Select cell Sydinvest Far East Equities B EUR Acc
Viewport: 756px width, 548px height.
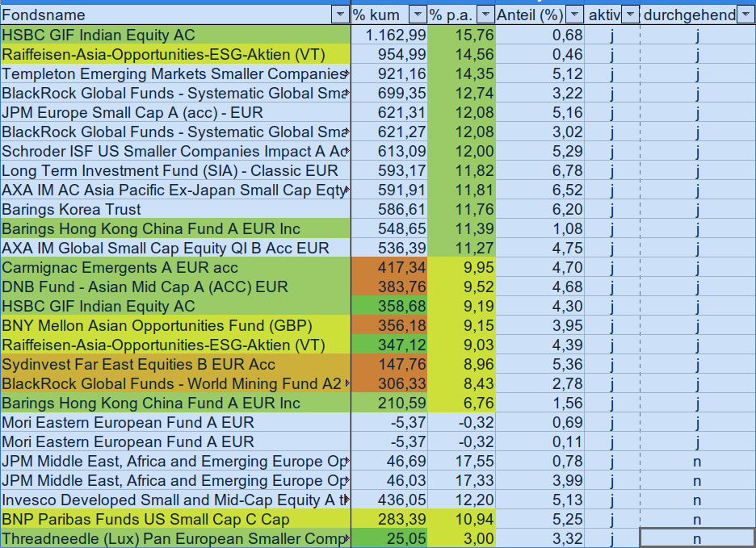(175, 364)
